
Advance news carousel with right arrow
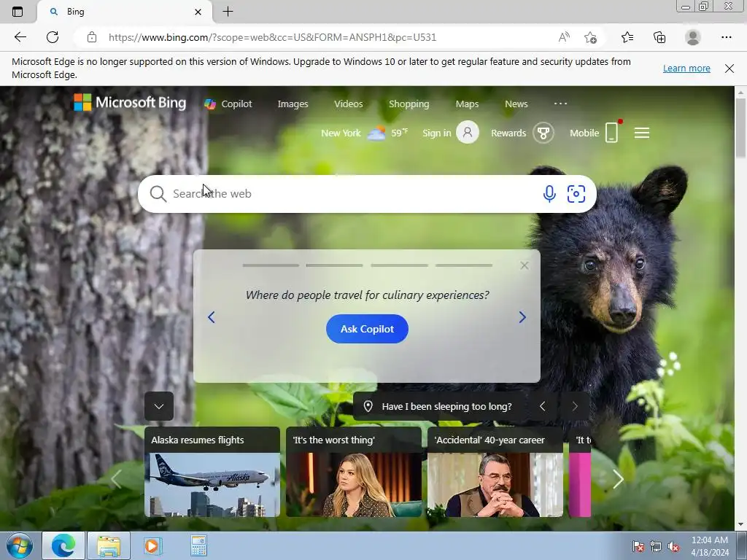[x=618, y=479]
